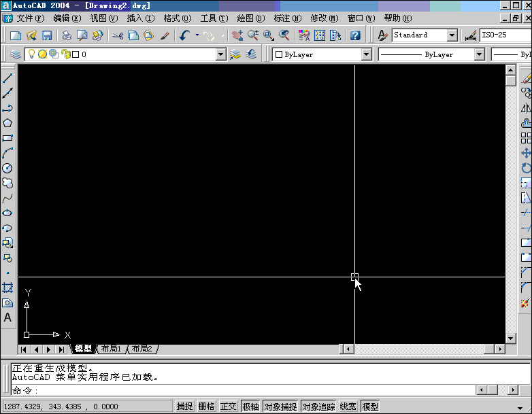This screenshot has width=532, height=414.
Task: Click vertical scrollbar down arrow
Action: click(x=511, y=338)
